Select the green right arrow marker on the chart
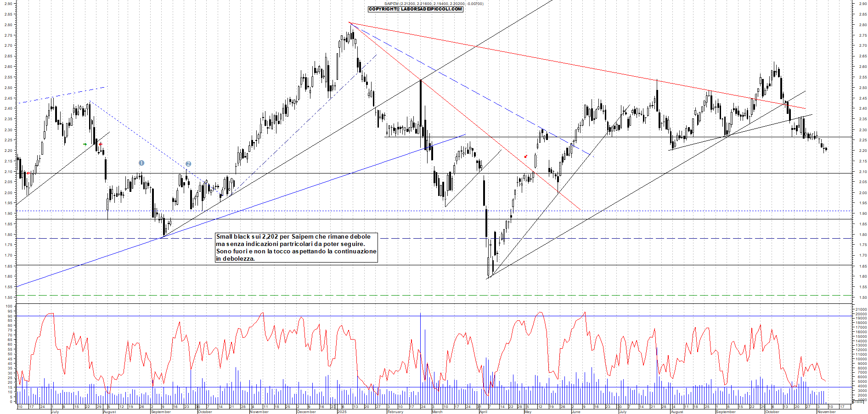 (x=85, y=144)
